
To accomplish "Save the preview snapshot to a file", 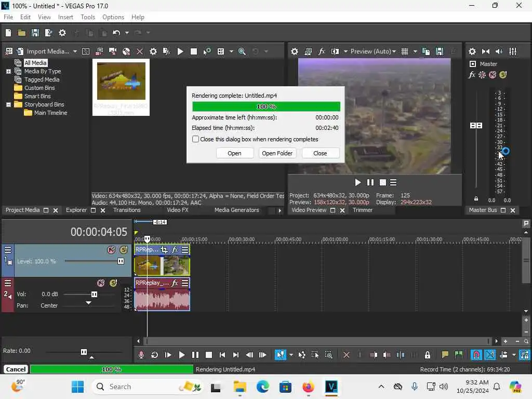I will tap(440, 51).
